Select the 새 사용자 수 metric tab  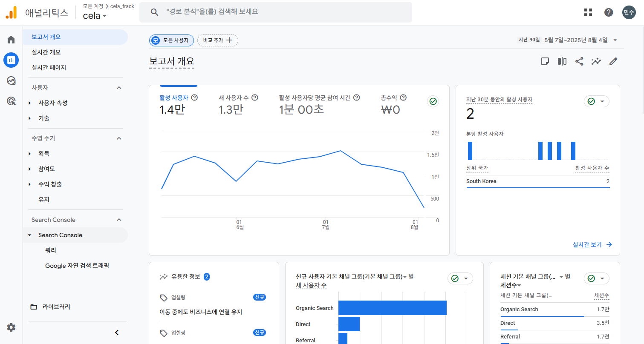238,104
